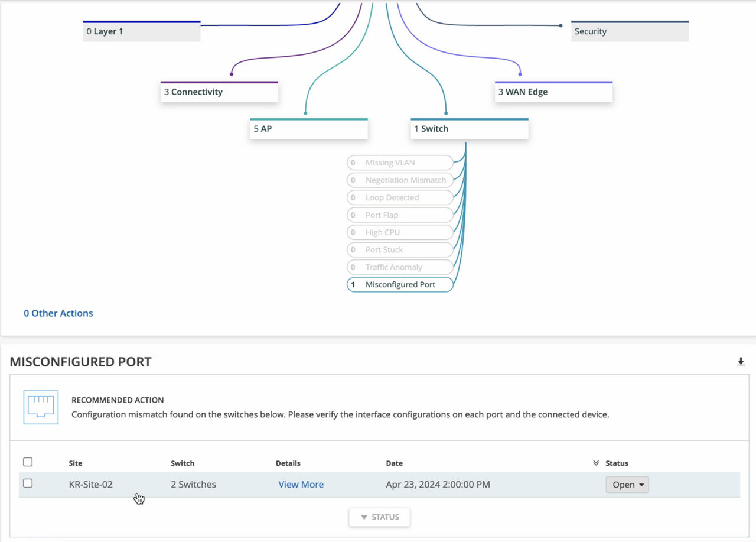This screenshot has height=542, width=756.
Task: Click the 0 Other Actions link
Action: (58, 313)
